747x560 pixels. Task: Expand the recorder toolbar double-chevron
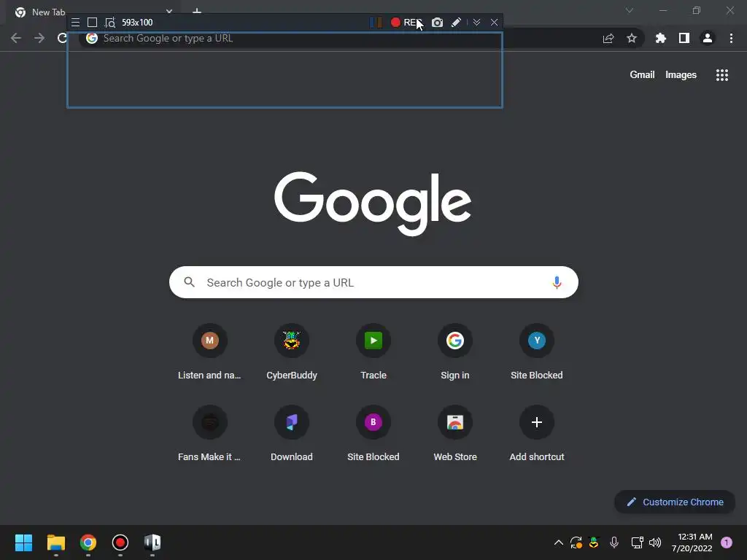pyautogui.click(x=476, y=23)
